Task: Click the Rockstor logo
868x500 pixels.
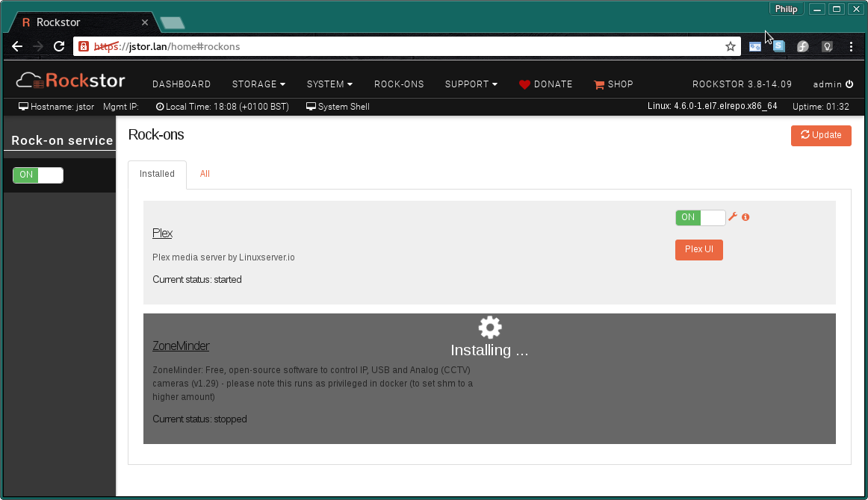Action: [70, 81]
